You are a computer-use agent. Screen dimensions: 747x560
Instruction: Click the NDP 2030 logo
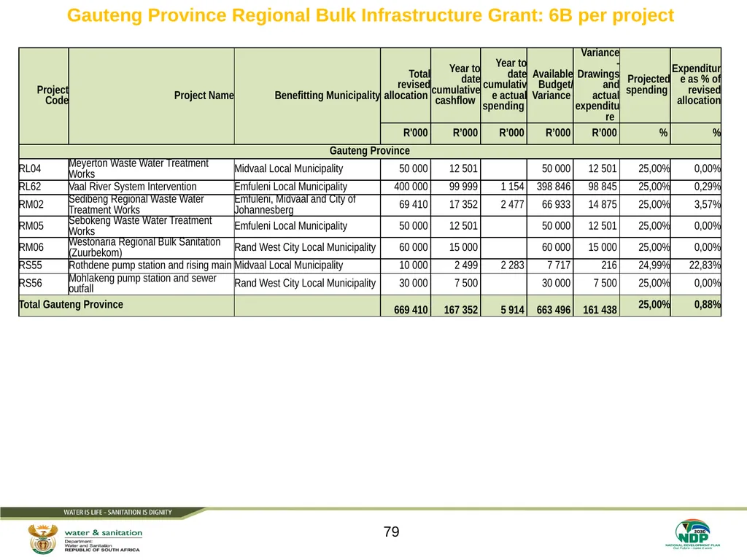pos(693,534)
